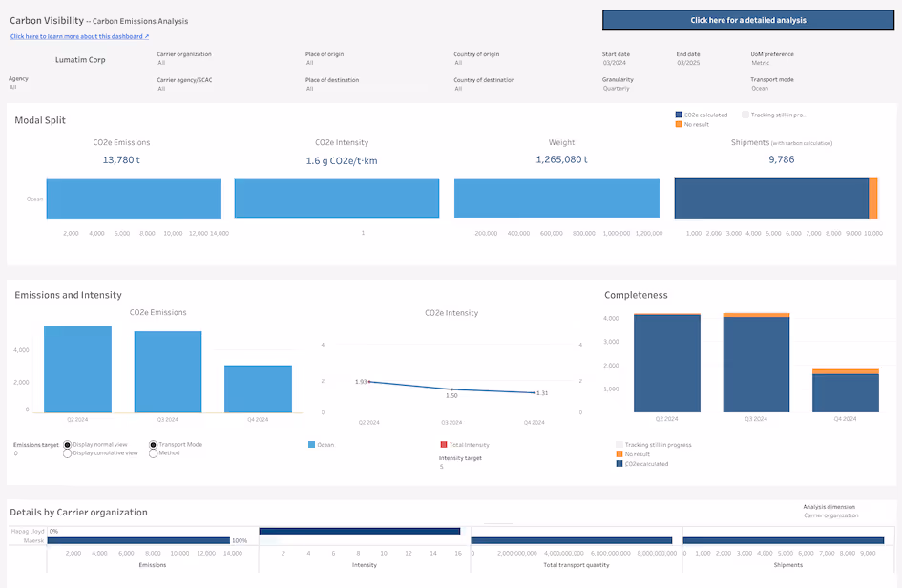Select the orange No result segment of Shipments bar
Viewport: 902px width, 588px height.
pyautogui.click(x=873, y=198)
